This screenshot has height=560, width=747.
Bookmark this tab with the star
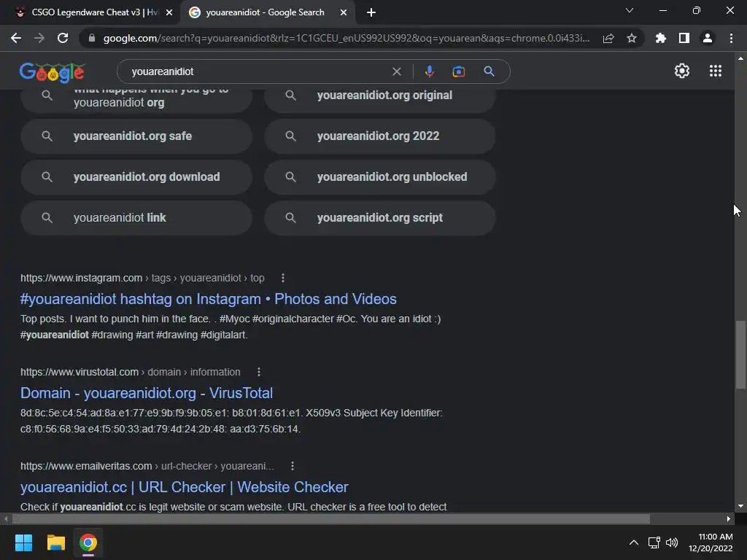[x=632, y=38]
